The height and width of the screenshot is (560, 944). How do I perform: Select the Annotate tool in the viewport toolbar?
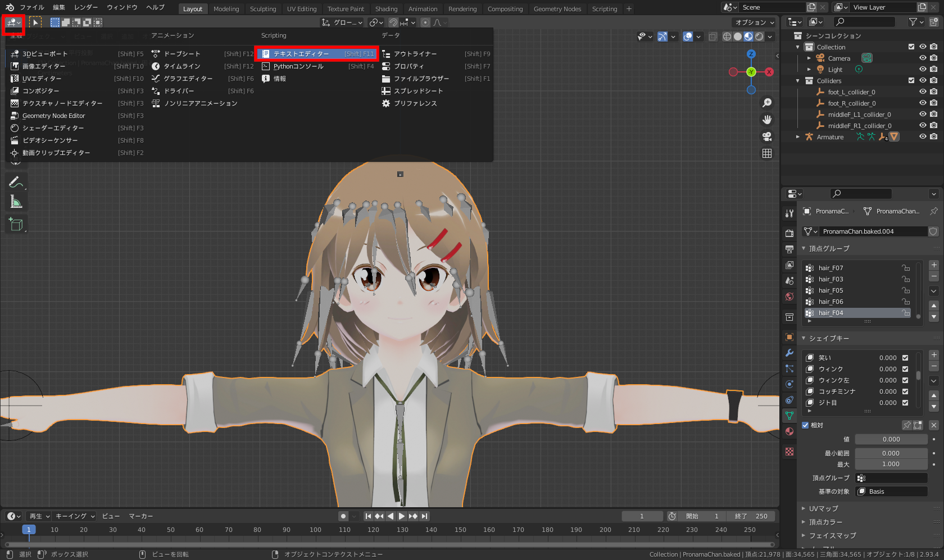(16, 181)
